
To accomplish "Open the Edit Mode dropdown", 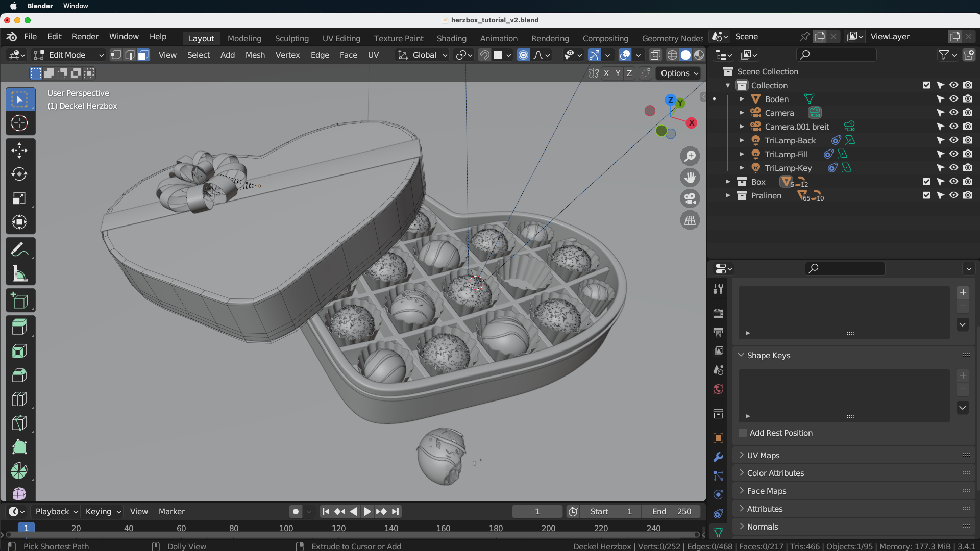I will [68, 55].
